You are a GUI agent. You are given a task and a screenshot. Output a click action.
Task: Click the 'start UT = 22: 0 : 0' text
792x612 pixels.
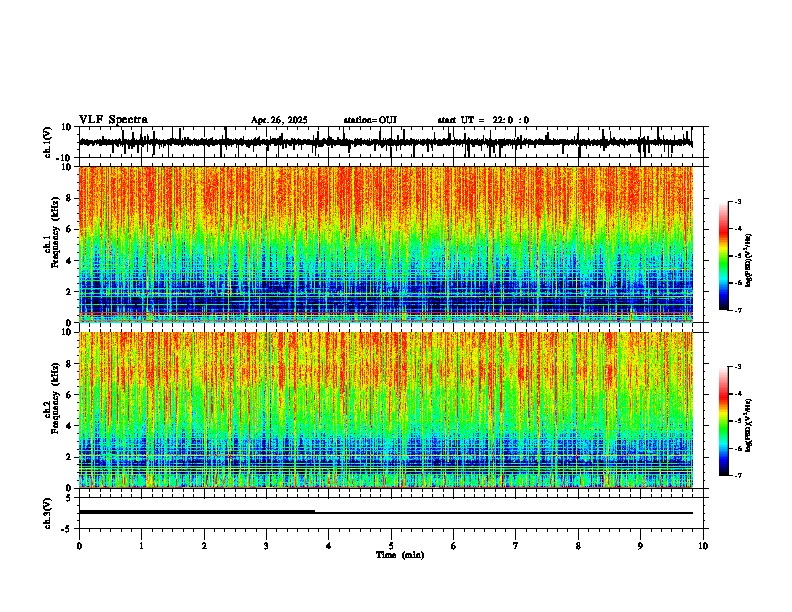[x=483, y=120]
